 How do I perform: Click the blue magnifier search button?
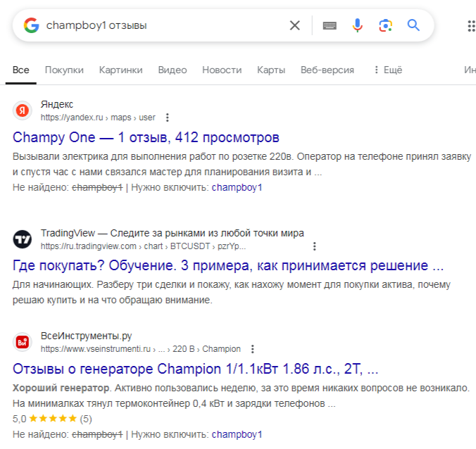point(413,25)
